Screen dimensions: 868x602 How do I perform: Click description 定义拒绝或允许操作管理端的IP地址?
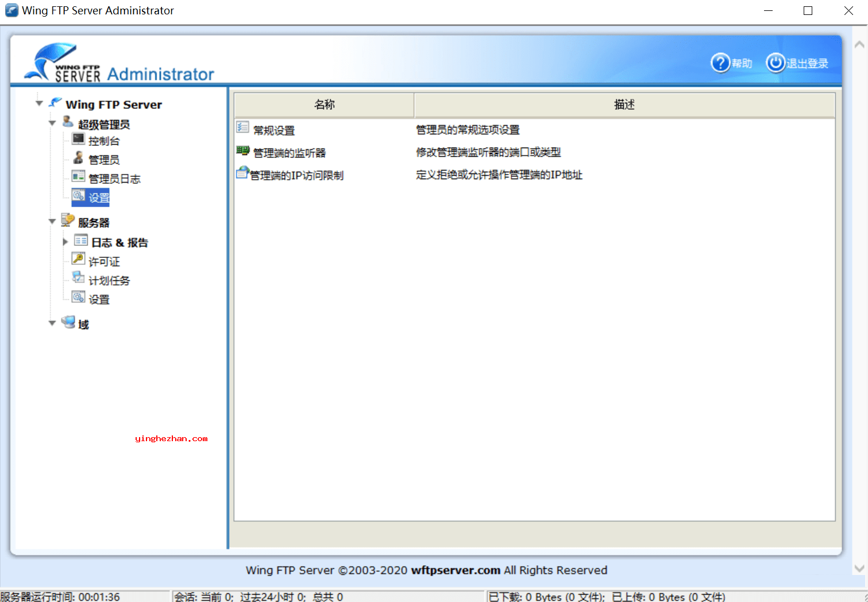pyautogui.click(x=499, y=175)
